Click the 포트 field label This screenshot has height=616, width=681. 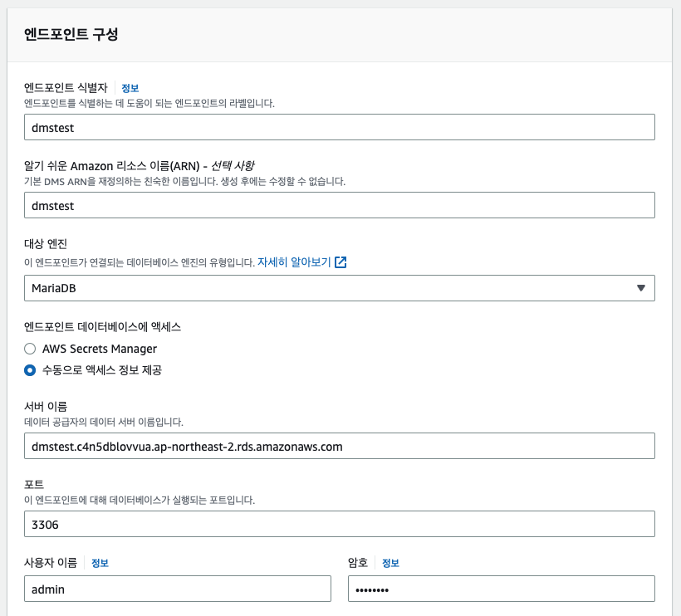pyautogui.click(x=34, y=484)
